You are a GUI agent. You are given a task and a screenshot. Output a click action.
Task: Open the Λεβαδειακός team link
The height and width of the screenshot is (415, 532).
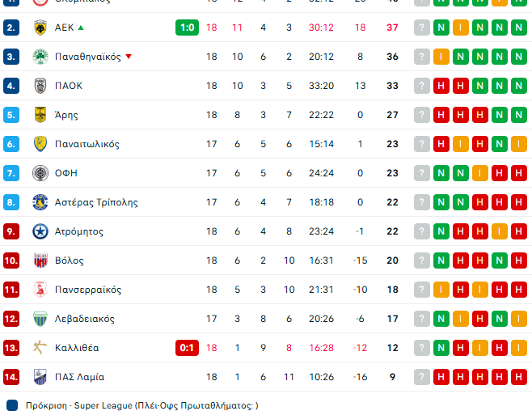[x=84, y=319]
